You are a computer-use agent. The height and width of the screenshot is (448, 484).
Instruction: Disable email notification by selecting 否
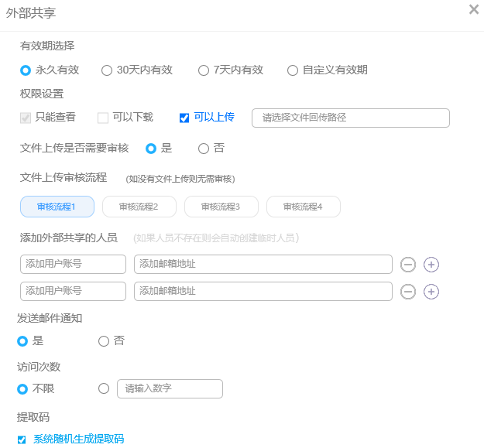coord(104,341)
